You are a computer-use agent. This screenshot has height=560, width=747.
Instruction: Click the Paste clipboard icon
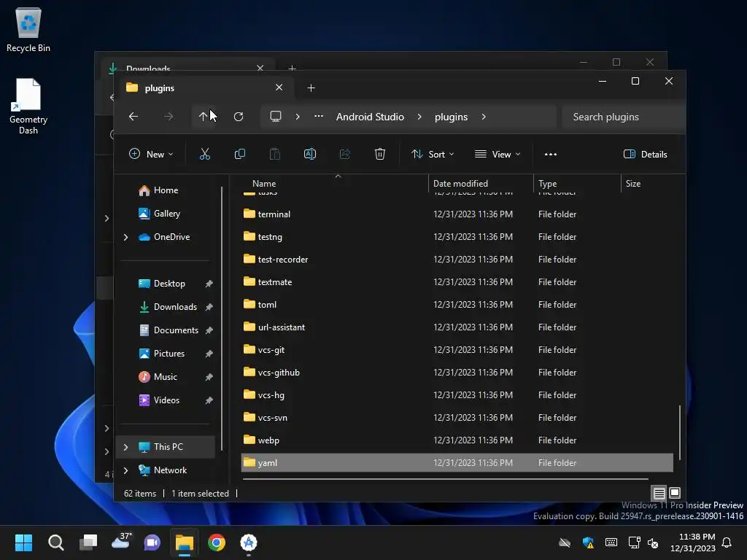(x=275, y=154)
